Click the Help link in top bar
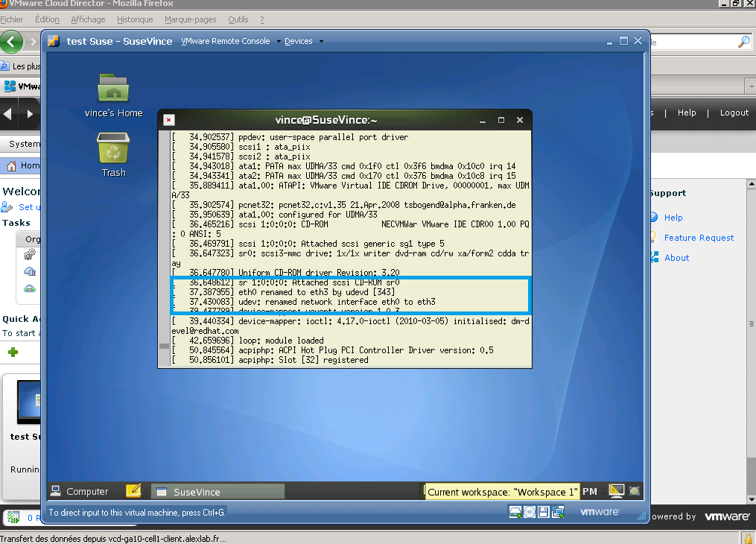The width and height of the screenshot is (756, 544). tap(687, 113)
